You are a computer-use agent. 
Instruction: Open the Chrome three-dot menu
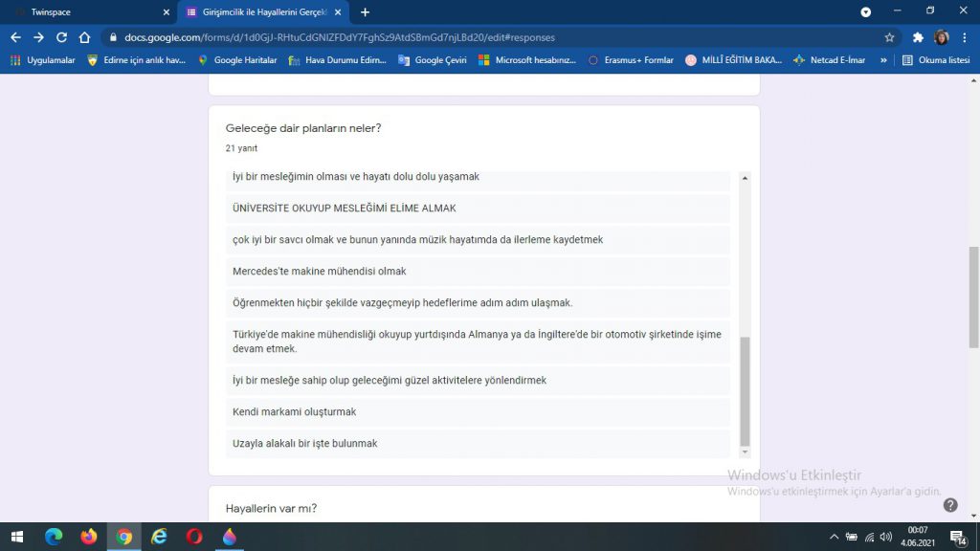click(x=965, y=38)
